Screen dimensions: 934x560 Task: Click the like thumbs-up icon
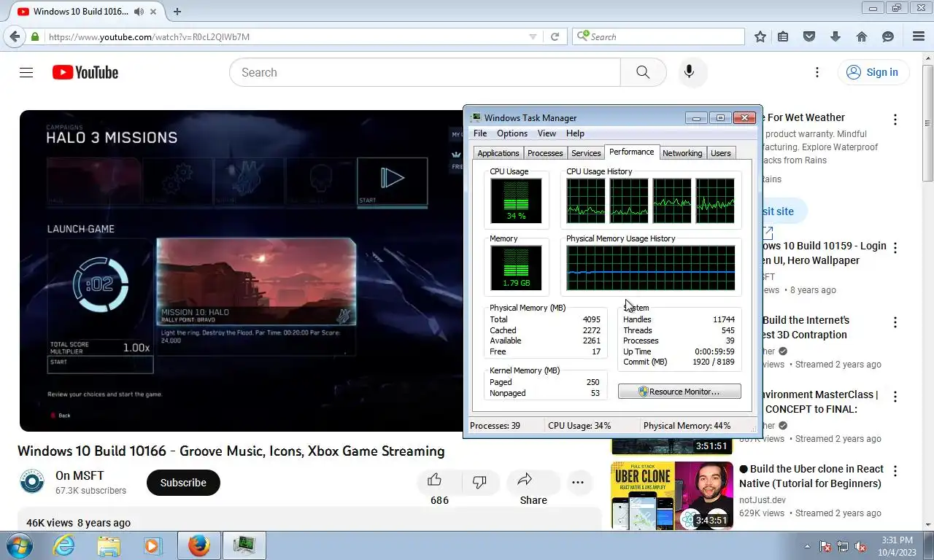(435, 480)
